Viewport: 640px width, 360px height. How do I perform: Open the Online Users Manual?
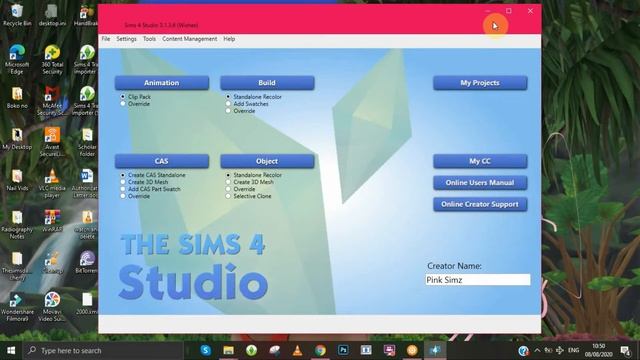coord(480,183)
